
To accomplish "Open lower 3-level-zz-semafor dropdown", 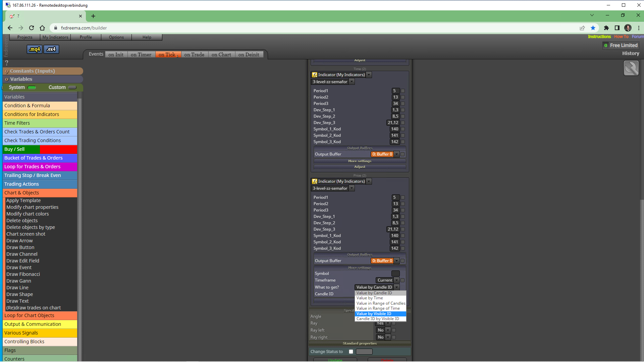I will point(352,188).
